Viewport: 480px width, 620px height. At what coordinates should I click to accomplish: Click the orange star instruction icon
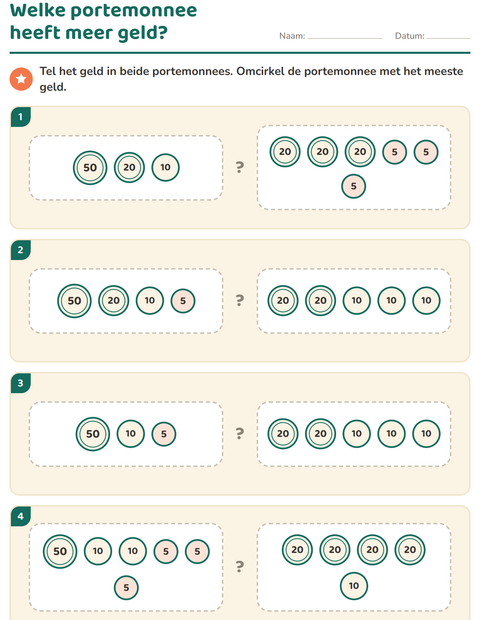21,79
